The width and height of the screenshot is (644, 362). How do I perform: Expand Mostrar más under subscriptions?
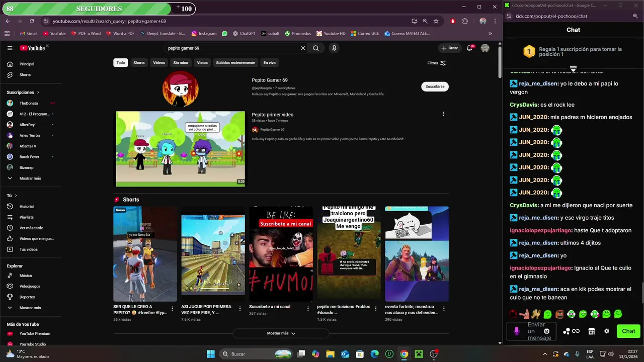point(30,178)
